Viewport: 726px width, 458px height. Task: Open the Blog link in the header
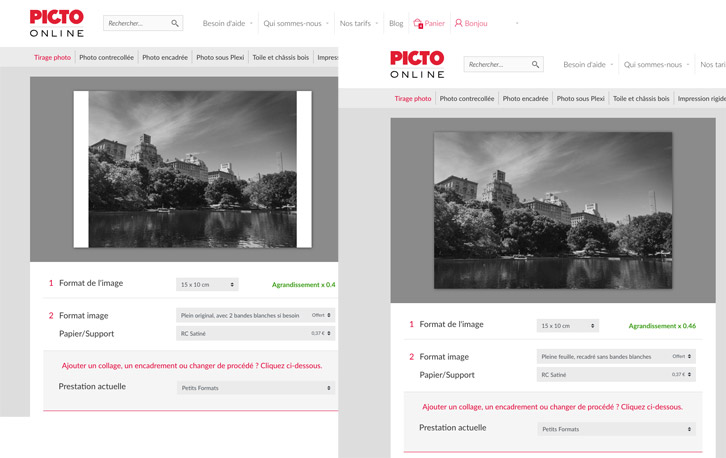[396, 23]
